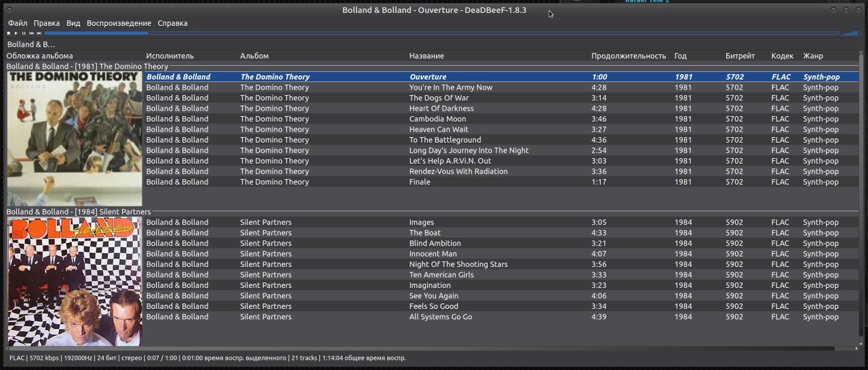Select the Bolland & B… playlist tab
Screen dimensions: 868x370
point(31,44)
